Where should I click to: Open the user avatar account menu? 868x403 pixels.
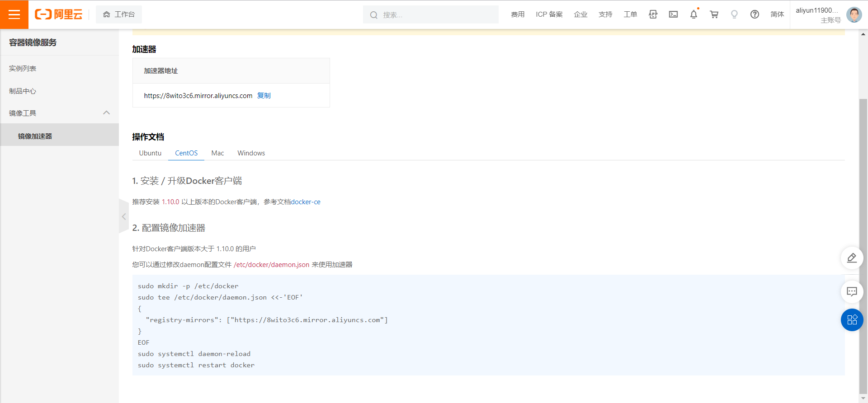(854, 14)
